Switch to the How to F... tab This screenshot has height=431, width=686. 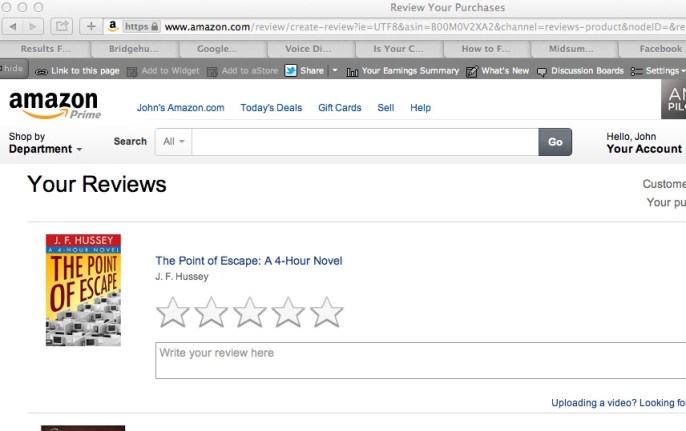pyautogui.click(x=486, y=49)
